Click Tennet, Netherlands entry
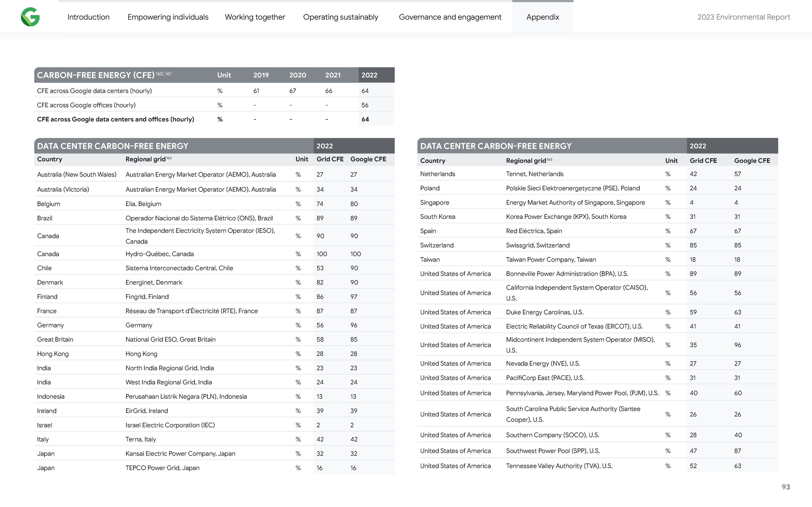Screen dimensions: 812x507 click(535, 174)
